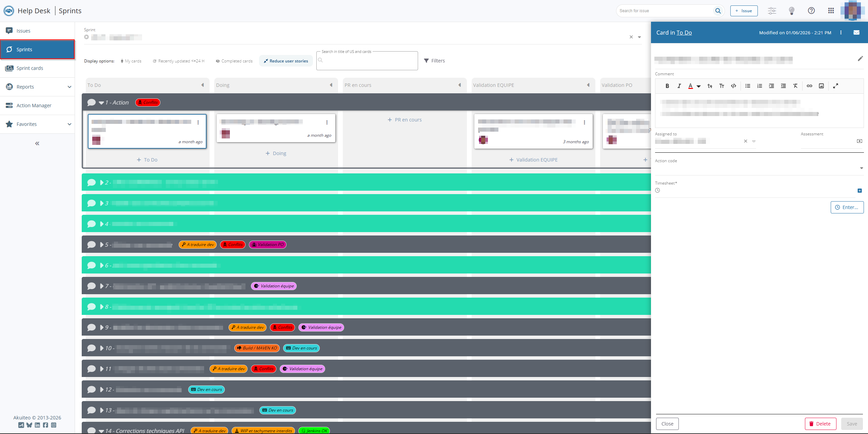Viewport: 868px width, 434px height.
Task: Insert a link in the comment editor
Action: [x=809, y=86]
